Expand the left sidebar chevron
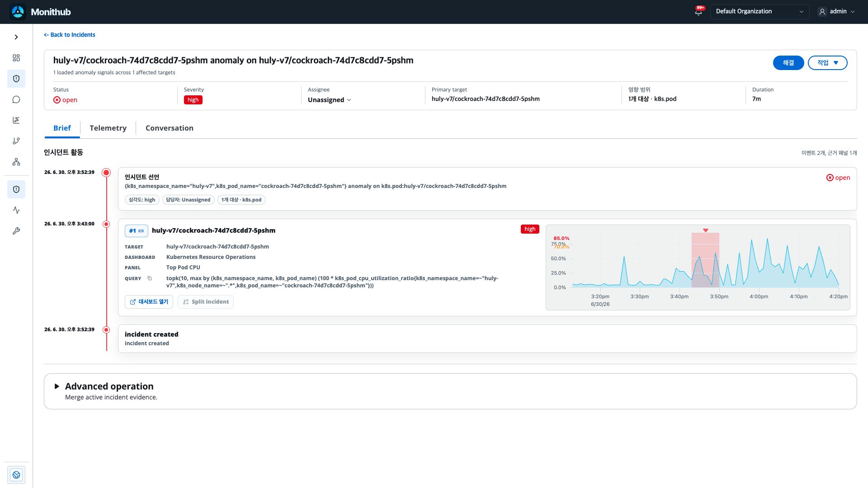 (x=16, y=37)
